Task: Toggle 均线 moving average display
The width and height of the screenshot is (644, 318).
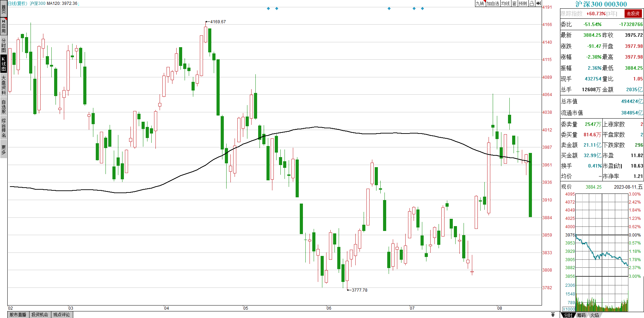Action: pos(506,3)
